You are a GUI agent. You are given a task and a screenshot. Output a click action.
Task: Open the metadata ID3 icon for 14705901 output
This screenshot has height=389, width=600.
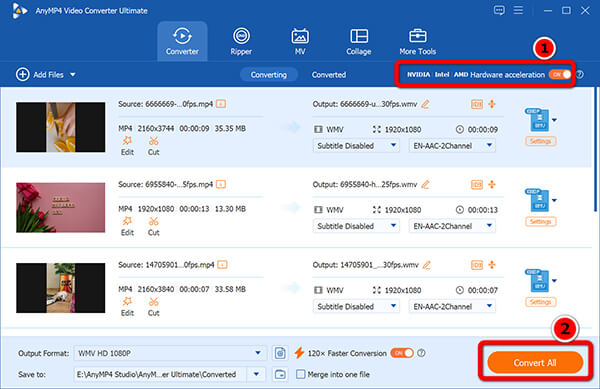pos(477,265)
